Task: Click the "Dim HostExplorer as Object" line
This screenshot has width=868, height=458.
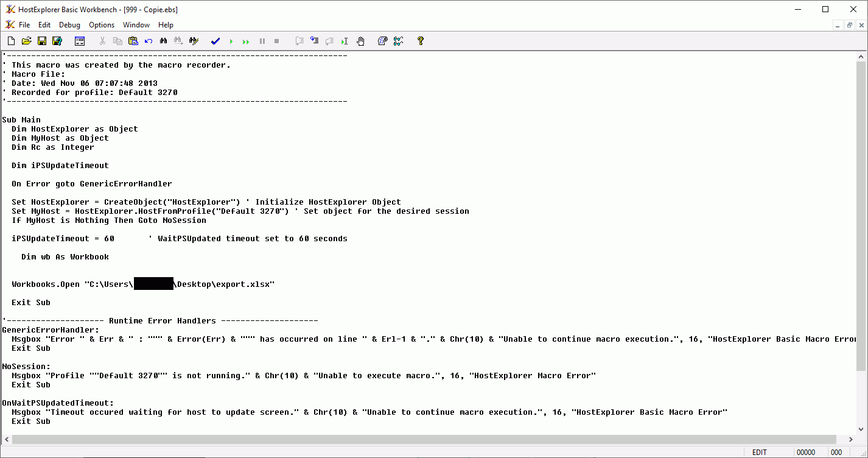Action: [75, 129]
